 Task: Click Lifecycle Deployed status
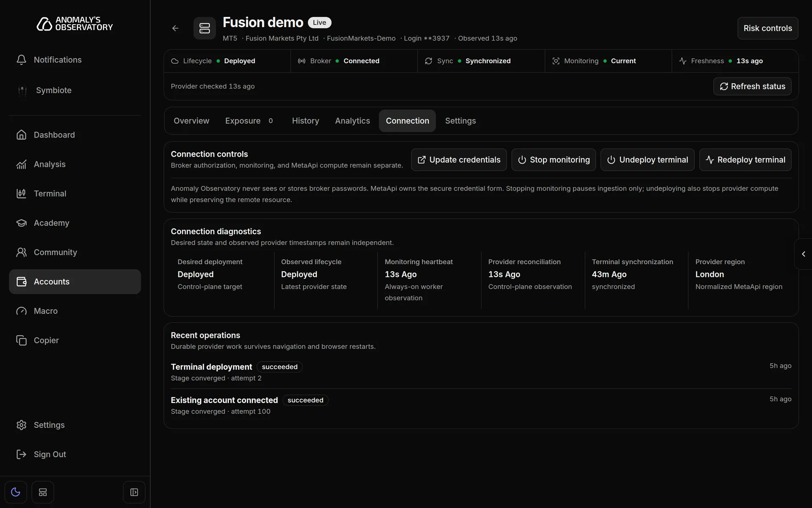point(227,61)
